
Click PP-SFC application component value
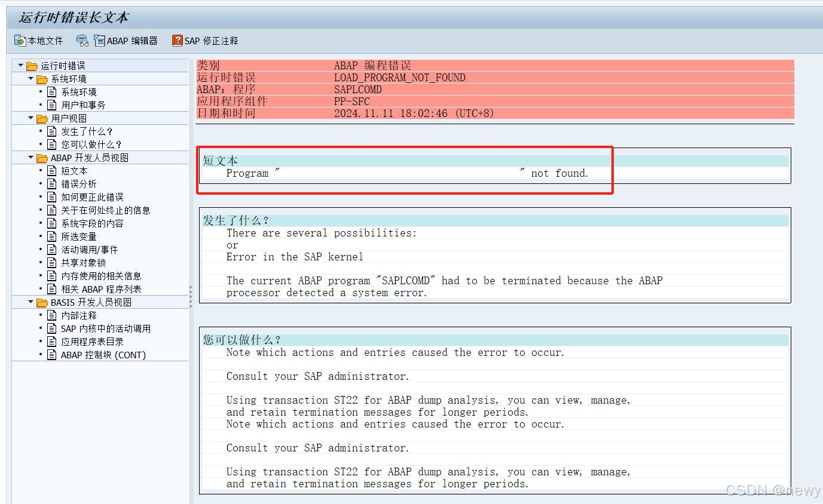point(352,102)
